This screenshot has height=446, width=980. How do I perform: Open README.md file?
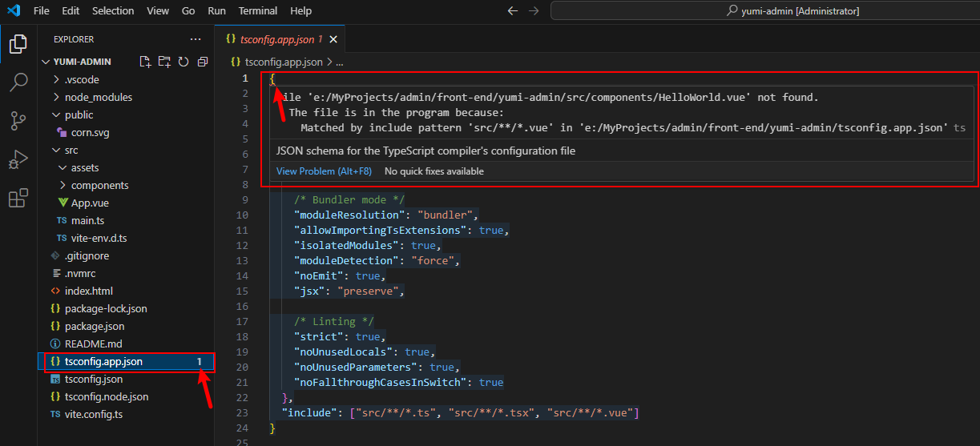point(93,344)
